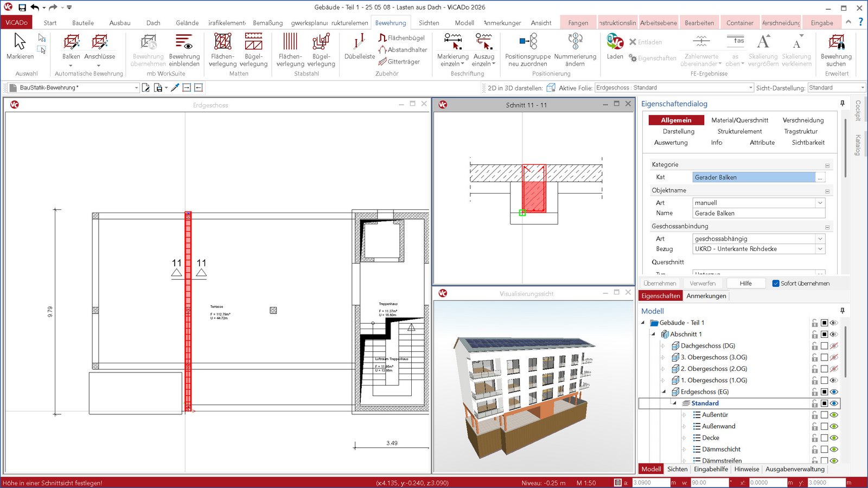Open the Bewehrung suchen tool
868x488 pixels.
coord(836,42)
